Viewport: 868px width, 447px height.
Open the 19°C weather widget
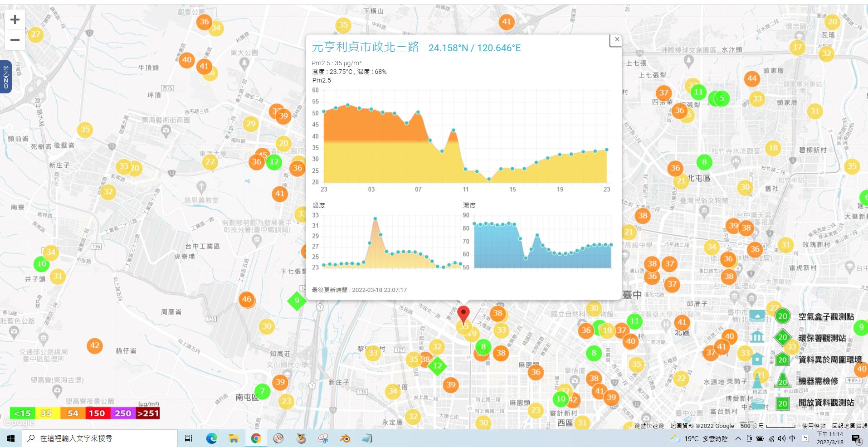click(x=698, y=438)
